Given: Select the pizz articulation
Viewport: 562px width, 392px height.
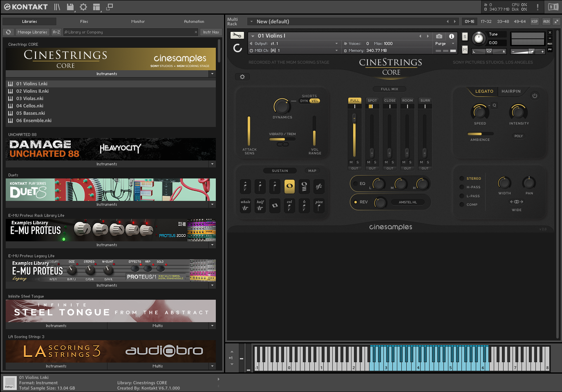Looking at the screenshot, I should (x=319, y=205).
